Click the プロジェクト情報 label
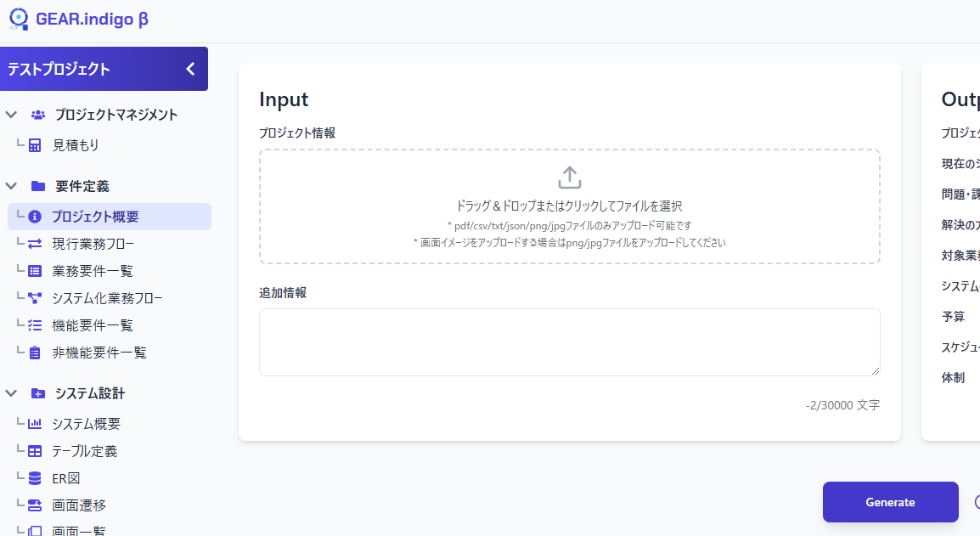Viewport: 980px width, 536px height. click(x=297, y=133)
